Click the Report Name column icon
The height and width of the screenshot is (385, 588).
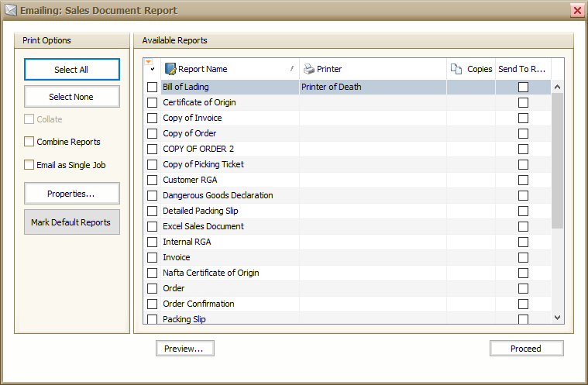point(170,69)
